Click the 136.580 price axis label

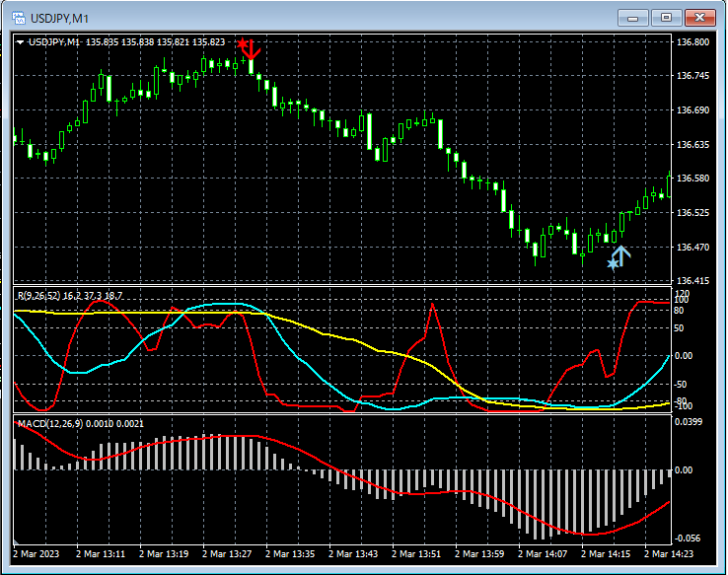[x=693, y=179]
